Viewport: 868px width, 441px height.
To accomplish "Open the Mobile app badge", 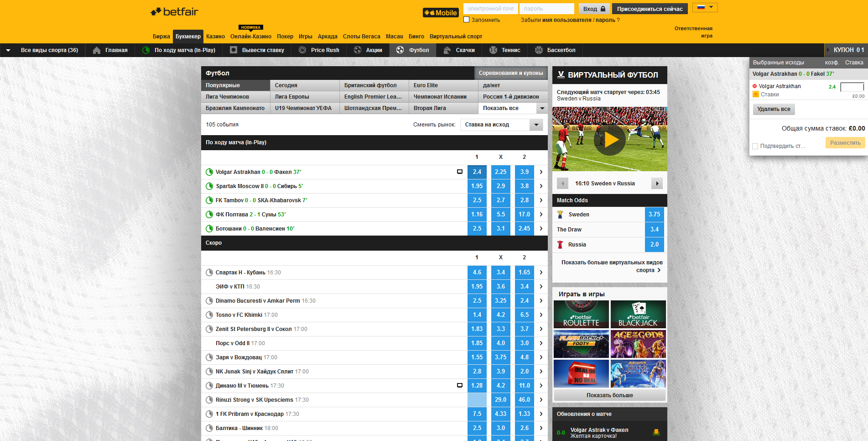I will (440, 13).
